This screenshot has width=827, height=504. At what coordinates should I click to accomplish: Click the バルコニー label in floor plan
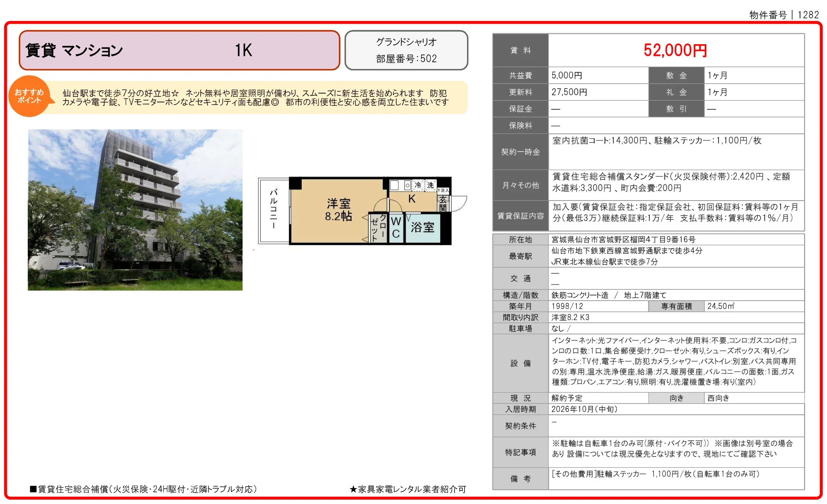tap(273, 209)
